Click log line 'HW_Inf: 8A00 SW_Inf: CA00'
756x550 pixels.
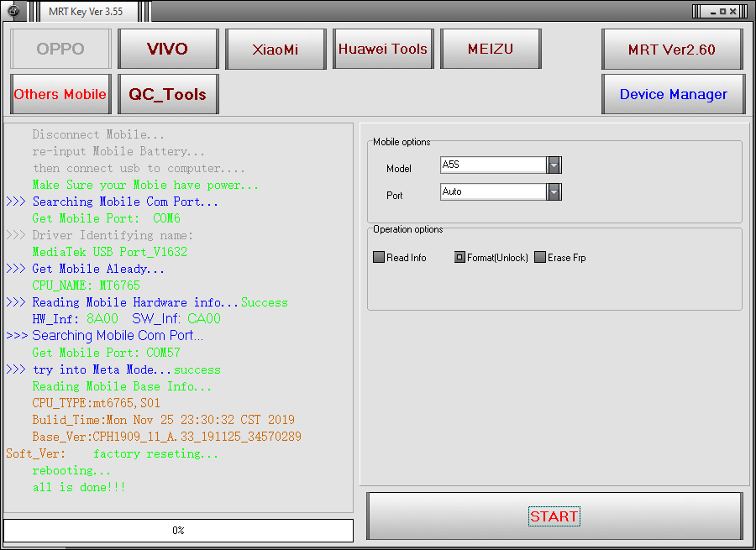pyautogui.click(x=126, y=318)
